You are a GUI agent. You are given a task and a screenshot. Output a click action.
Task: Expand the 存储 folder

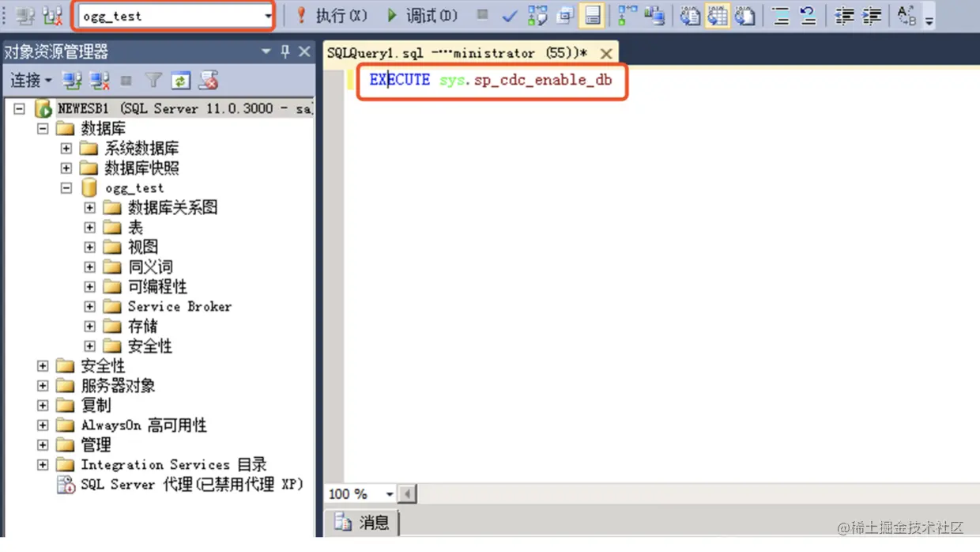tap(90, 327)
